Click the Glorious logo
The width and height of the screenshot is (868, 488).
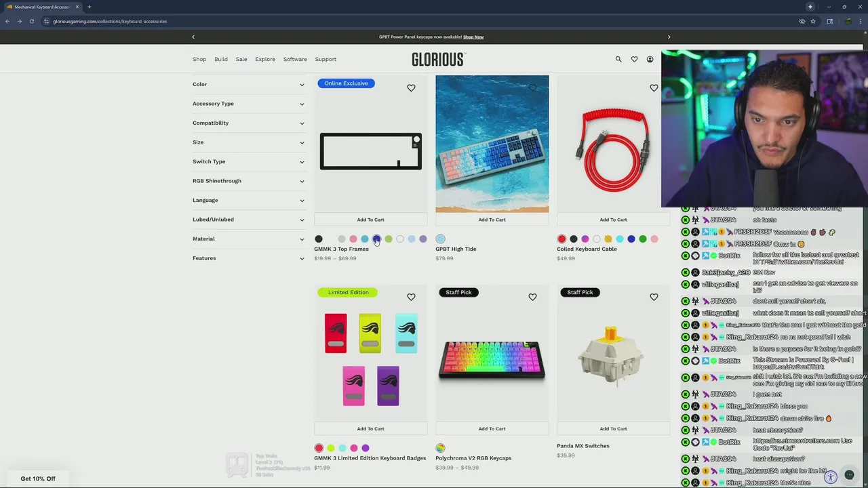[x=438, y=59]
